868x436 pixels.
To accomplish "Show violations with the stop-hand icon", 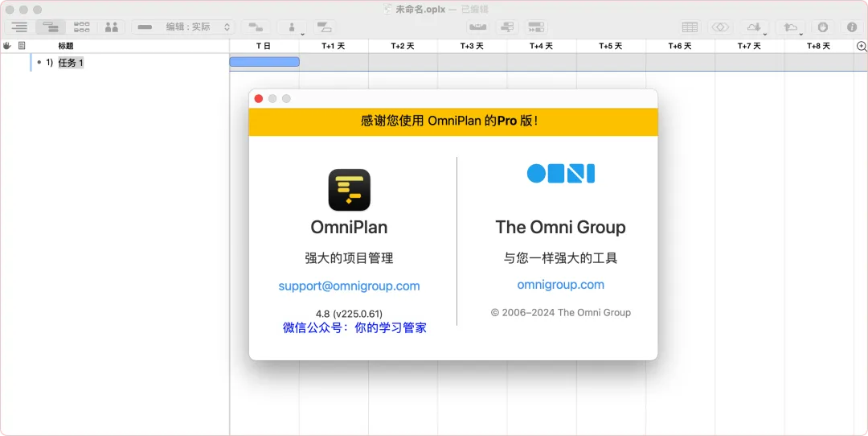I will tap(823, 27).
